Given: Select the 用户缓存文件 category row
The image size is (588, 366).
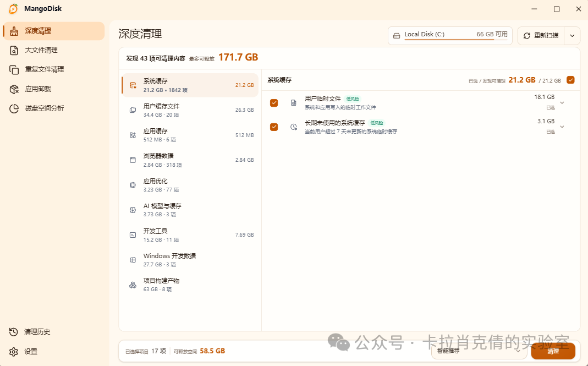Looking at the screenshot, I should coord(190,110).
